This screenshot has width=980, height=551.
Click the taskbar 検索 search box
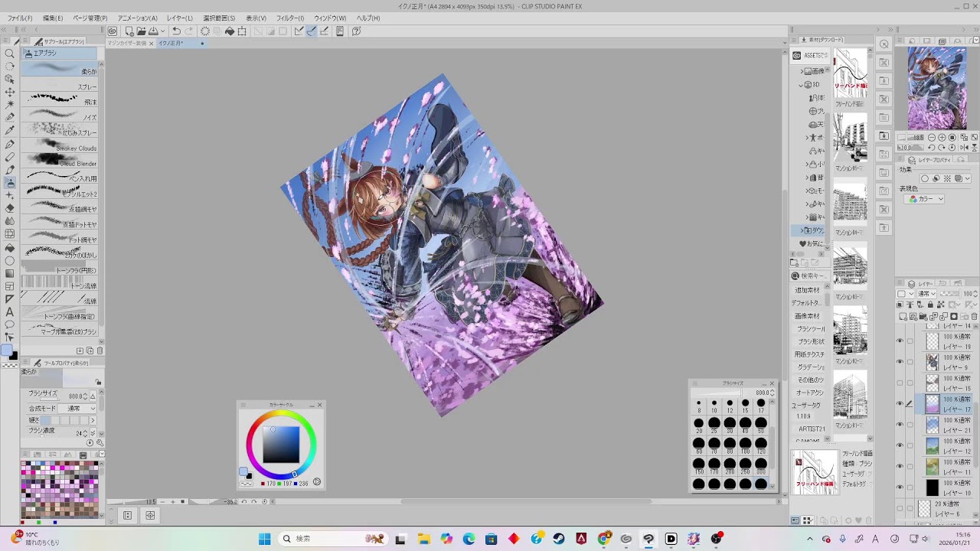click(333, 539)
